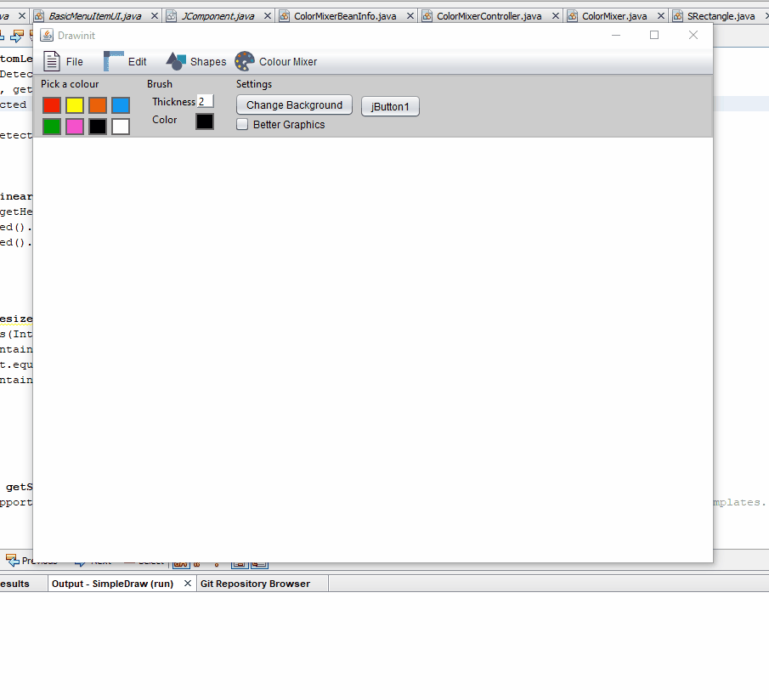769x700 pixels.
Task: Click the Drawinit Java window icon
Action: click(x=47, y=36)
